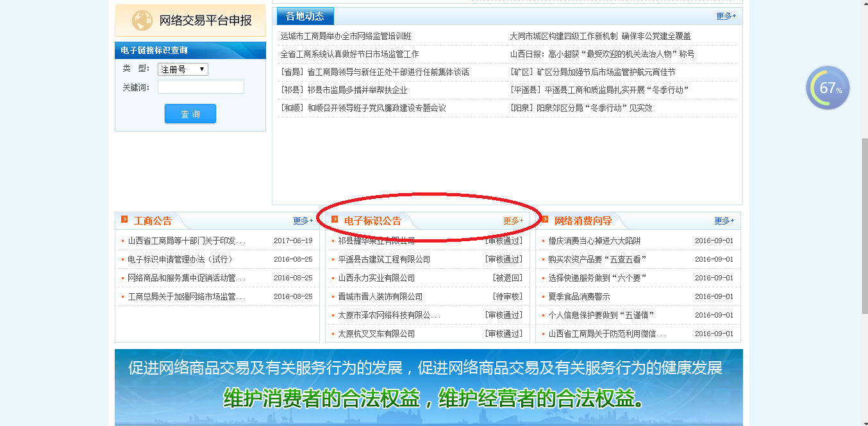This screenshot has height=426, width=868.
Task: Click the orange arrow icon next to 网络消费向导
Action: point(545,219)
